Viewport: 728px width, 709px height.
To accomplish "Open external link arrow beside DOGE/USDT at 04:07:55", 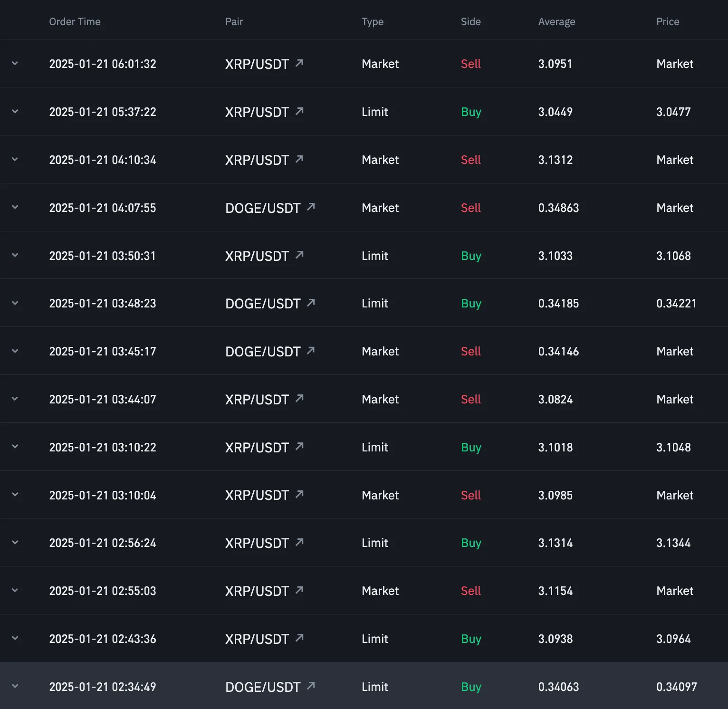I will [x=311, y=207].
